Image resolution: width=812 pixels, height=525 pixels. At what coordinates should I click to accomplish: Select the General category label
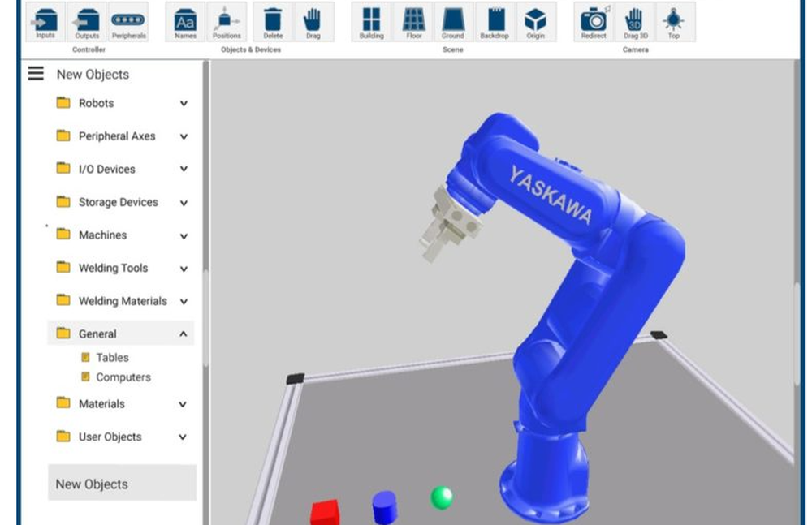click(97, 334)
